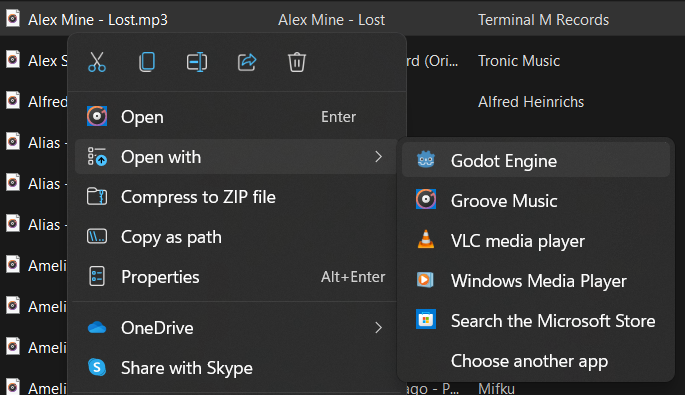Click the Share icon in context menu
Screen dimensions: 685x395
(247, 62)
